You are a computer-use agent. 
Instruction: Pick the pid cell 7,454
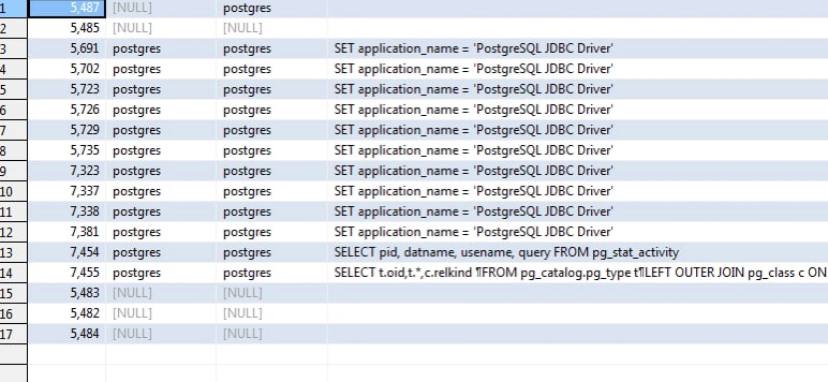point(67,252)
